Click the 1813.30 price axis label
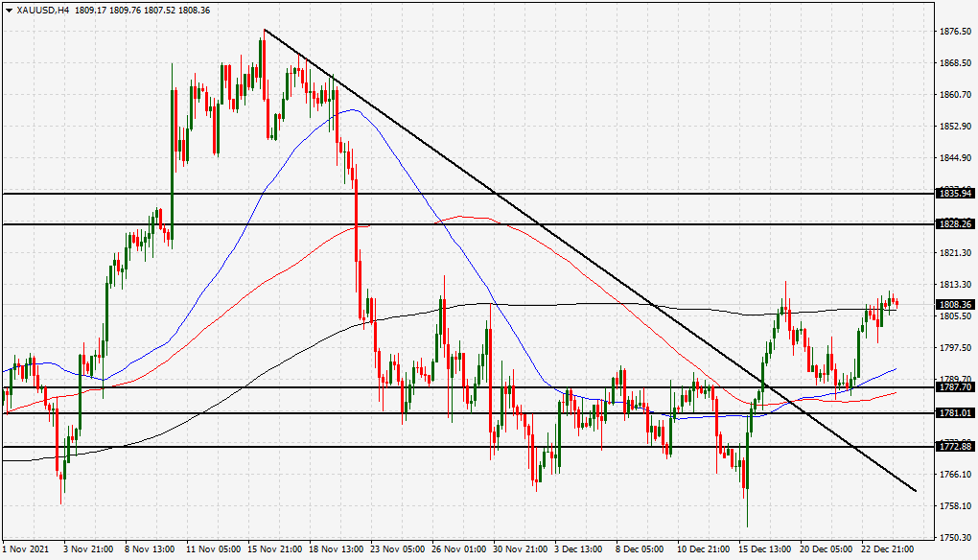The height and width of the screenshot is (560, 978). tap(956, 285)
